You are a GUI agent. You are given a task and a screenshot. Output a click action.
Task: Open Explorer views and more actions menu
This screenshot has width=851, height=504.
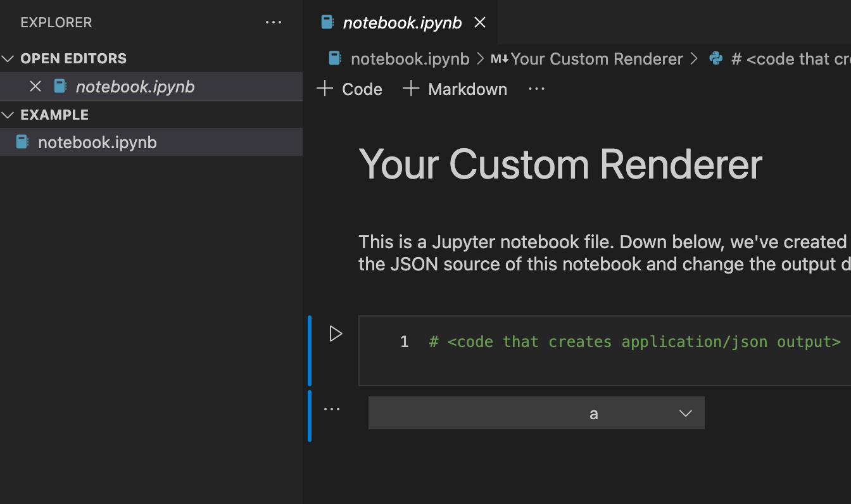274,22
